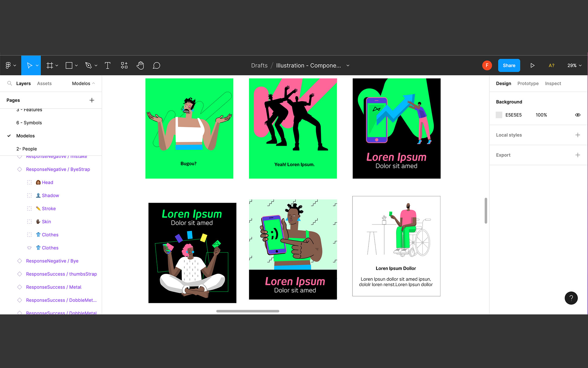The width and height of the screenshot is (588, 368).
Task: Click the Shadow layer frame icon
Action: (29, 195)
